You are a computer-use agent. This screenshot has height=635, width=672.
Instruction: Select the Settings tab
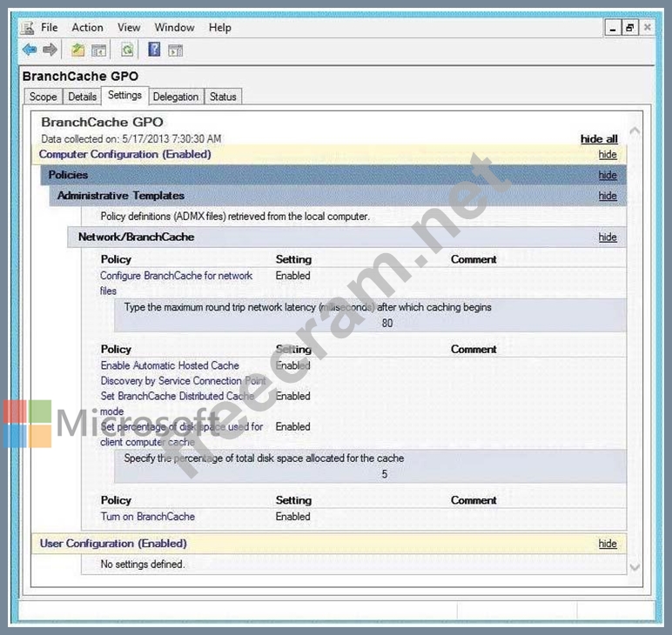124,95
